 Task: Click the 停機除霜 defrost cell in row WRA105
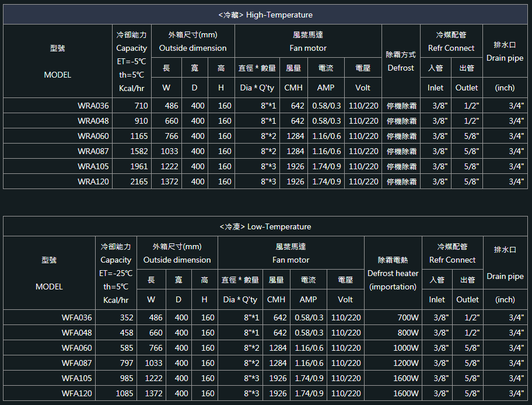[401, 166]
